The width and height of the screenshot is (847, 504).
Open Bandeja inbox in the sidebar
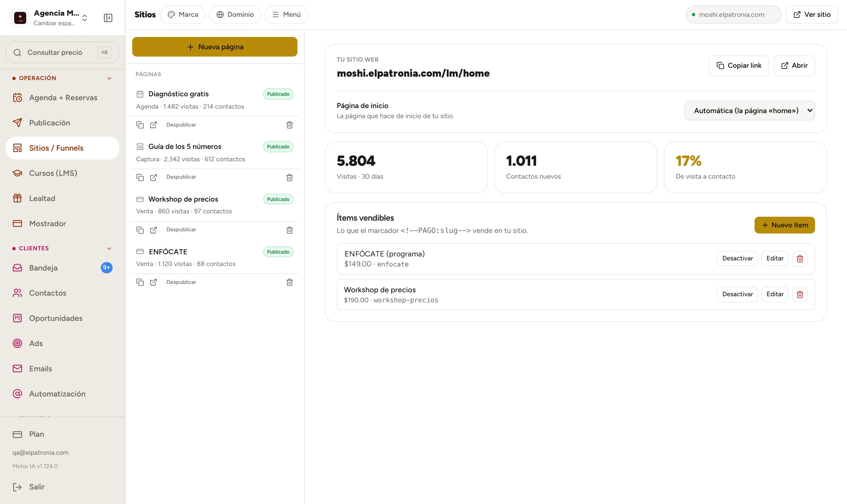(62, 268)
